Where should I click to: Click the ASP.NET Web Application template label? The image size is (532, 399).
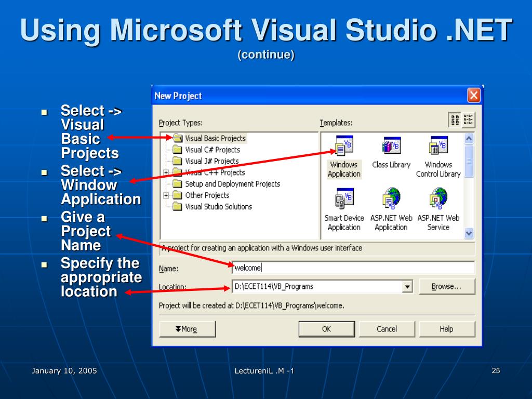tap(391, 222)
